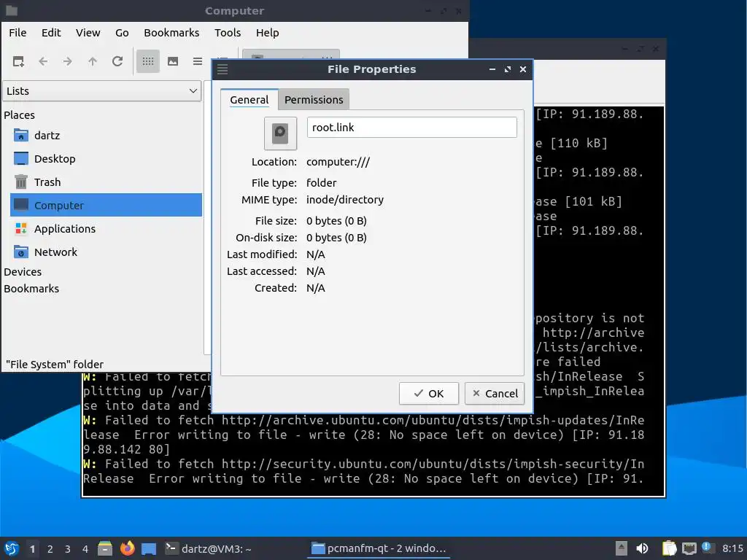Switch to compact list view mode
The height and width of the screenshot is (560, 747).
pyautogui.click(x=198, y=61)
